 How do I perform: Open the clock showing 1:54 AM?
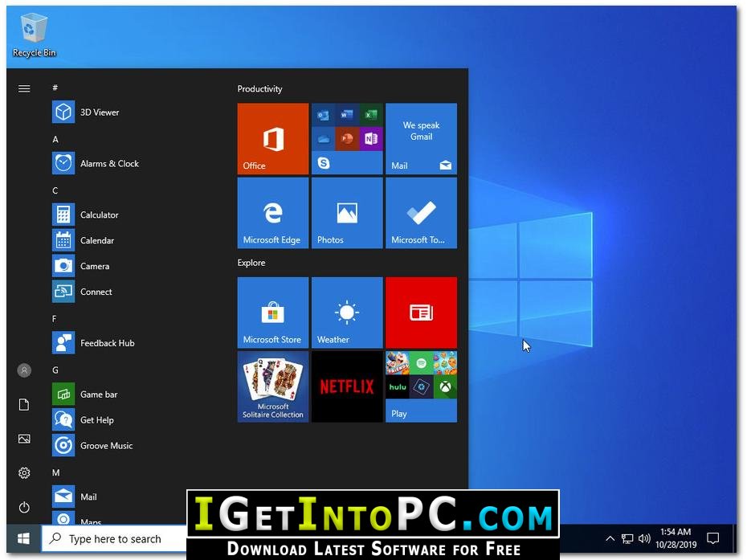point(676,538)
